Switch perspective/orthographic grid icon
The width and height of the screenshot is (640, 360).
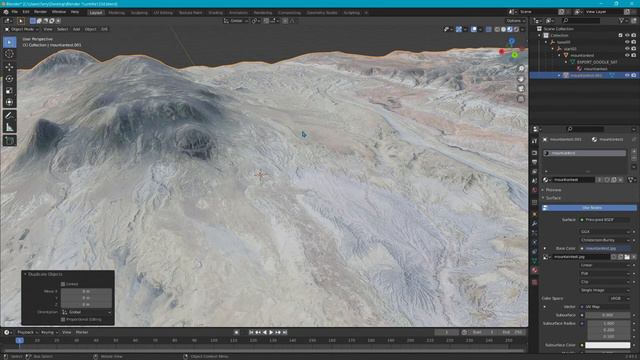[521, 99]
